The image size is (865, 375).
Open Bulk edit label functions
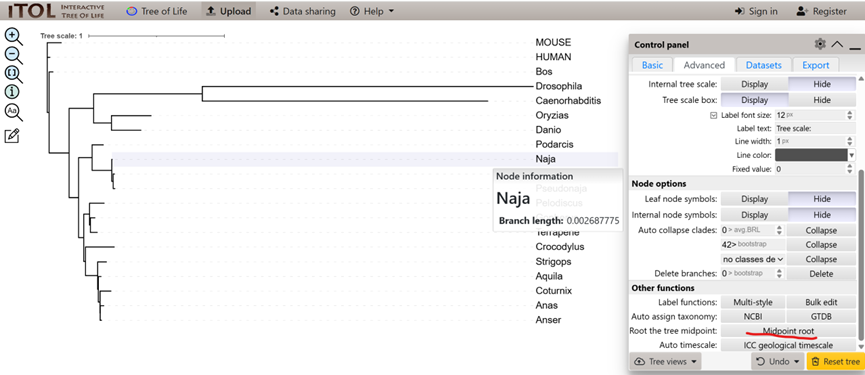(x=821, y=303)
